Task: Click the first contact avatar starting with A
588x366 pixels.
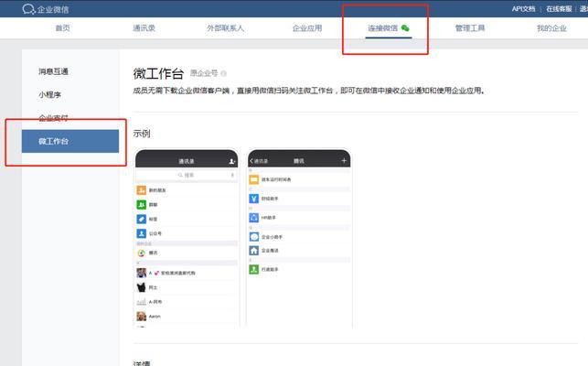Action: click(142, 273)
